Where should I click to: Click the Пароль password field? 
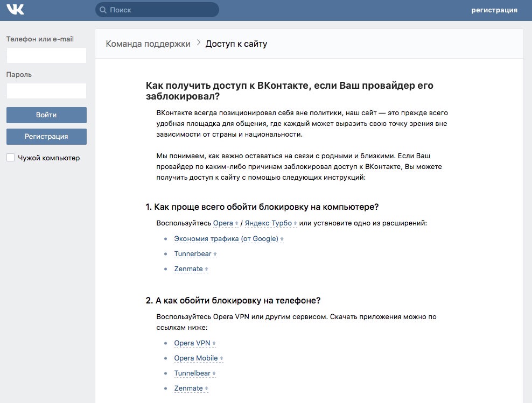coord(46,91)
